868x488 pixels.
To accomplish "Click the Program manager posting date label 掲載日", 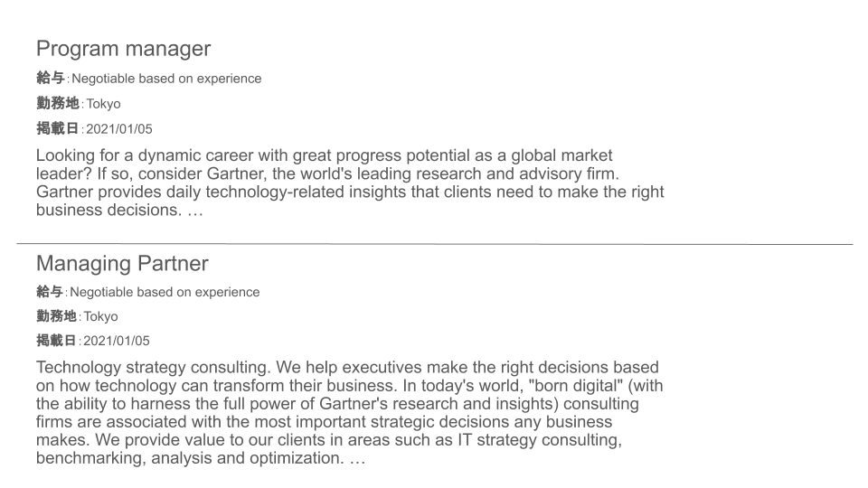I will [58, 128].
